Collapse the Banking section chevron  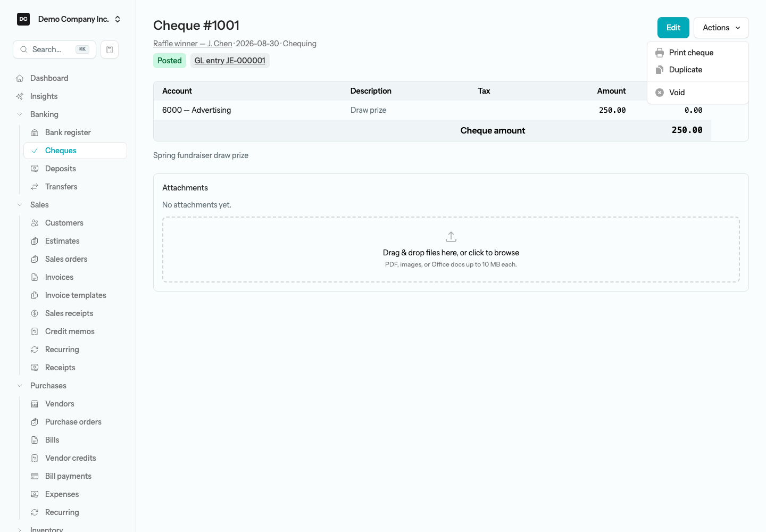point(20,114)
